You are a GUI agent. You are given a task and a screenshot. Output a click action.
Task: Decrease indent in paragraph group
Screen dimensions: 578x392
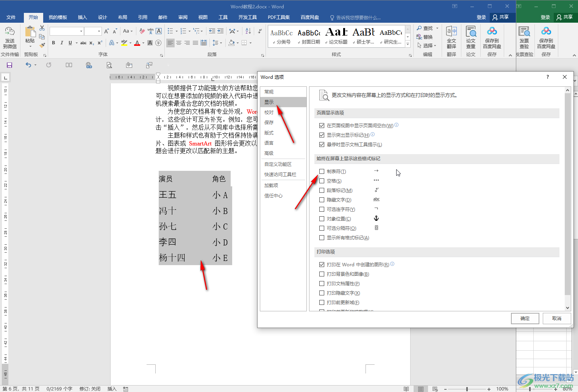click(212, 31)
